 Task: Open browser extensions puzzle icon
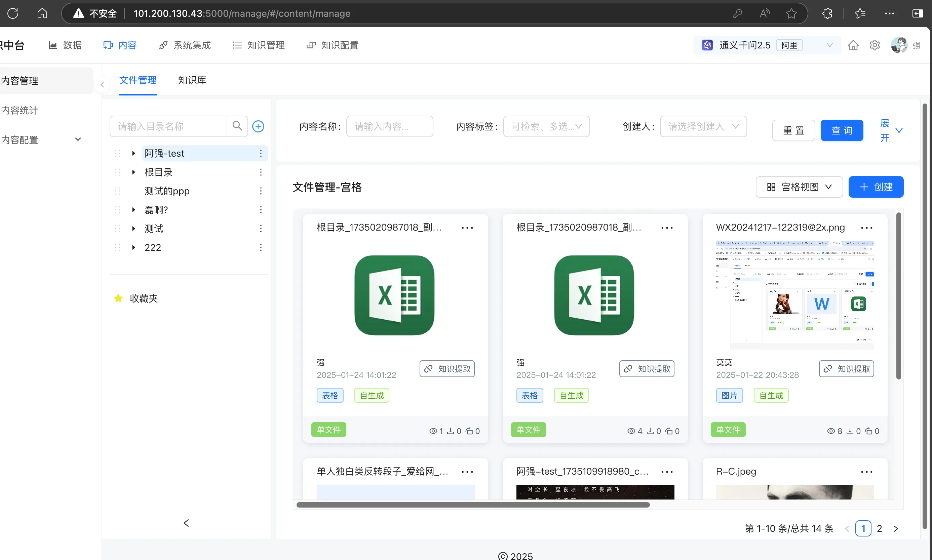[x=827, y=13]
